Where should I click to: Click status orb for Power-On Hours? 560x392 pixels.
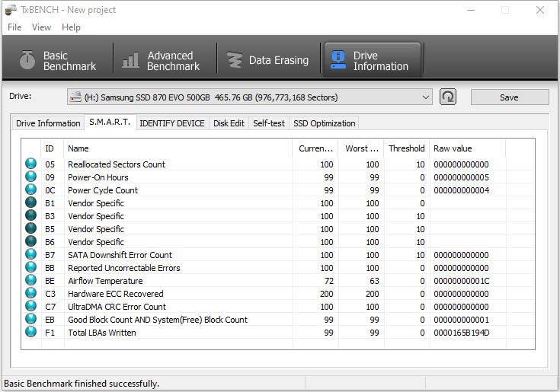pyautogui.click(x=31, y=177)
